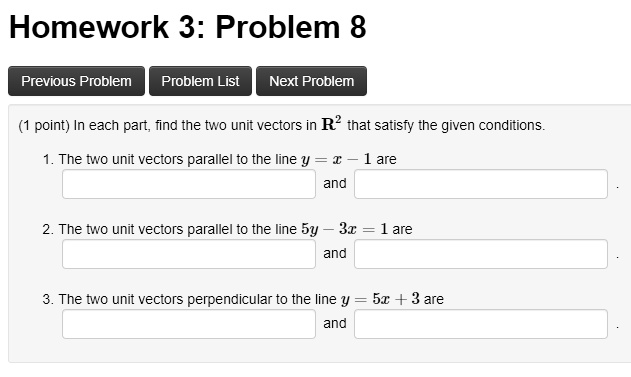This screenshot has height=377, width=631.
Task: Click "and" between part 2 answer boxes
Action: (335, 253)
